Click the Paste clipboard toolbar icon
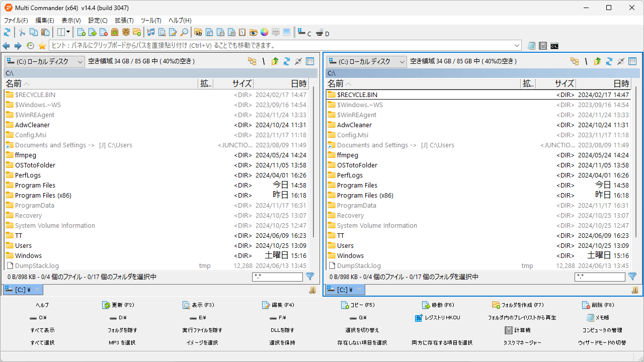The height and width of the screenshot is (362, 644). click(x=45, y=32)
